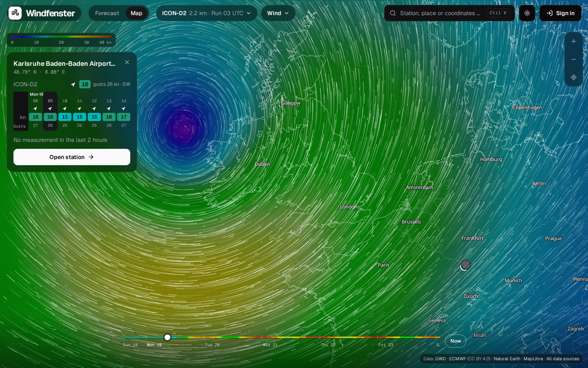This screenshot has width=588, height=368.
Task: Close the Karlsruhe Baden-Baden Airport panel
Action: [x=127, y=62]
